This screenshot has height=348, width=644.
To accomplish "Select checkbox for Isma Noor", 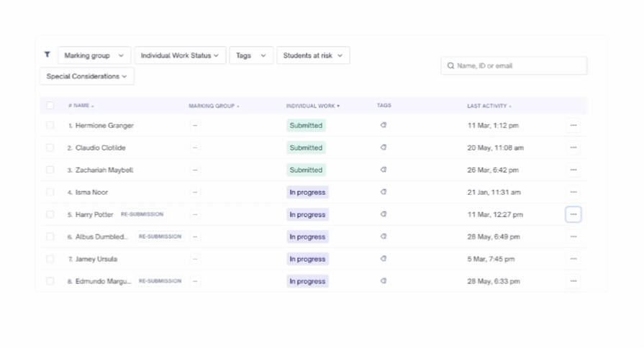I will pos(50,192).
